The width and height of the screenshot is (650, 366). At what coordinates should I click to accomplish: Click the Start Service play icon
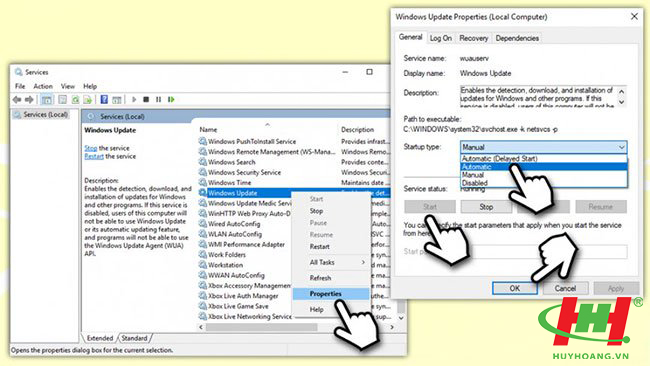tap(134, 99)
